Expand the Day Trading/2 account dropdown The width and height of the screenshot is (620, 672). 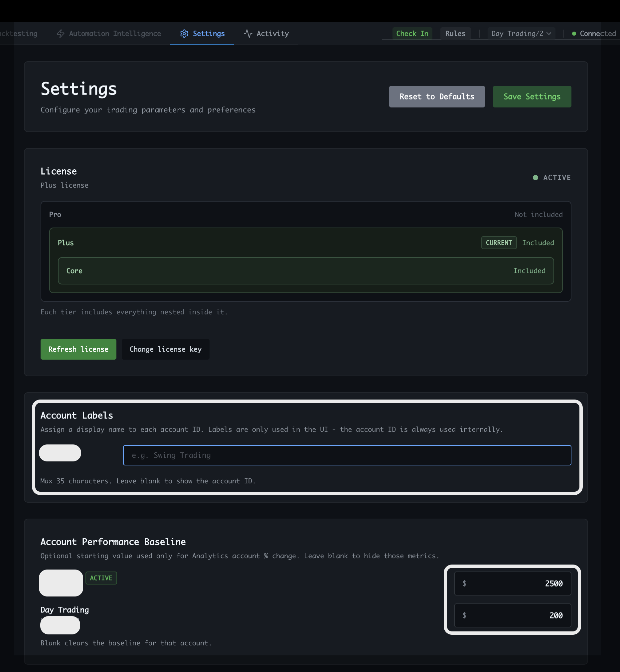coord(521,34)
